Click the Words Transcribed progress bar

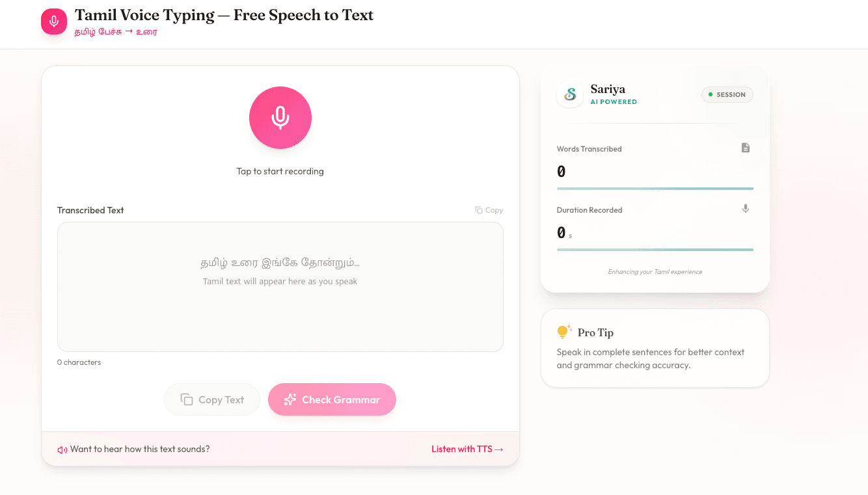coord(655,189)
